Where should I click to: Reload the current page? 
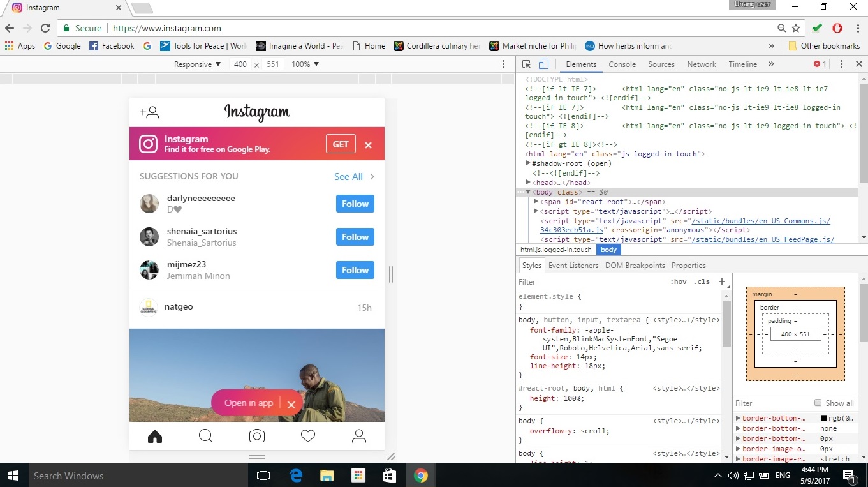[45, 28]
